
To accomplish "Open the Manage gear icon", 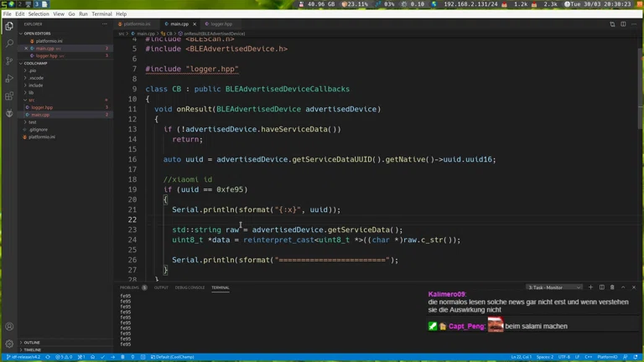I will tap(9, 344).
